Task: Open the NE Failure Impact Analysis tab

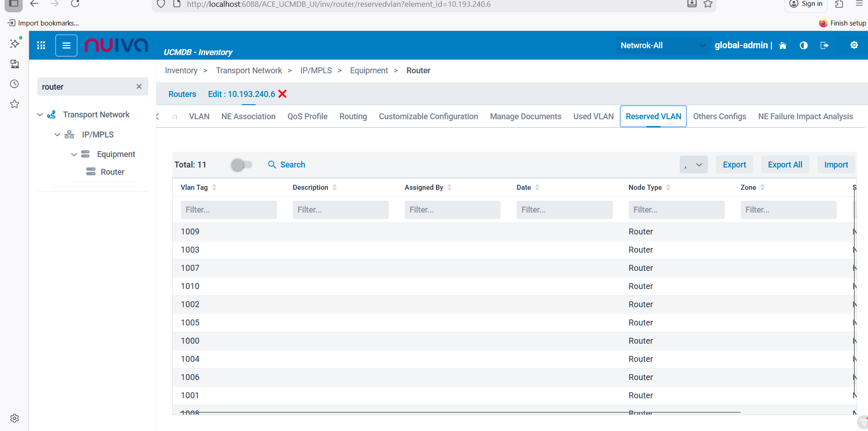Action: click(805, 117)
